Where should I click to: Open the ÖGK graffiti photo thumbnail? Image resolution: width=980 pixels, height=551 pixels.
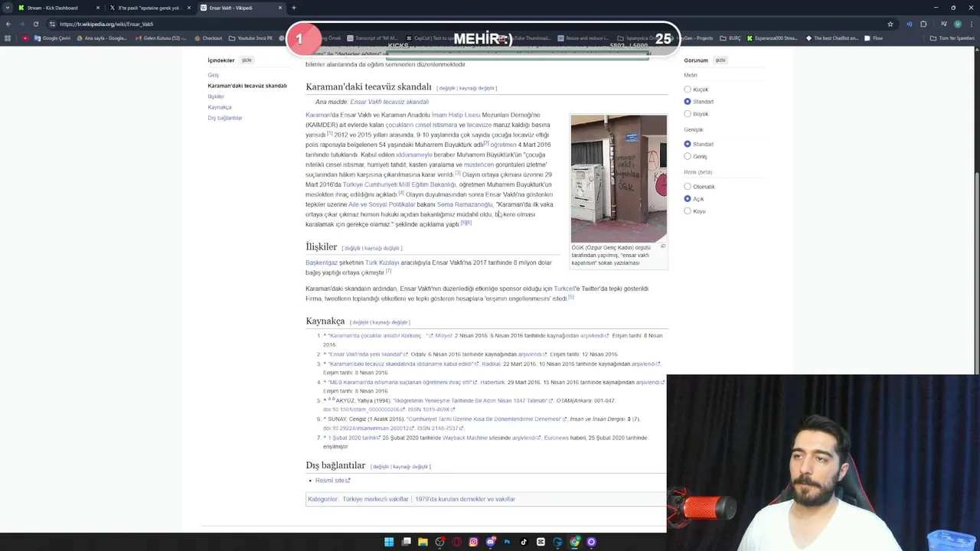click(619, 178)
